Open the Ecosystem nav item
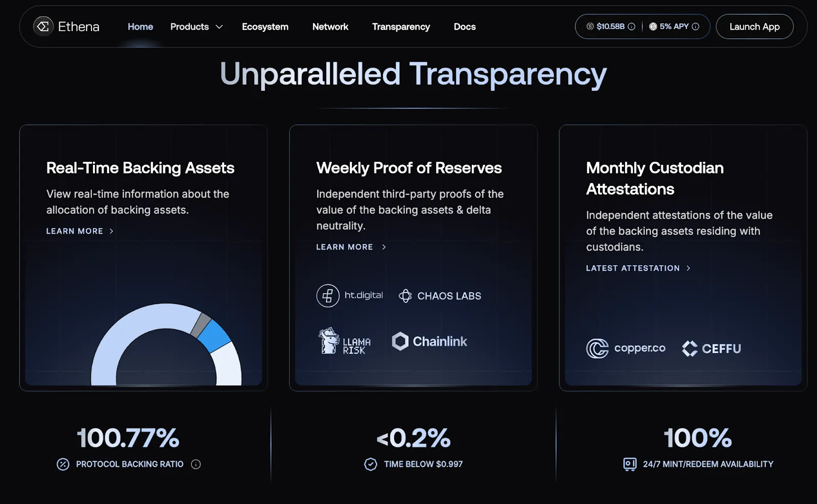This screenshot has height=504, width=817. tap(265, 27)
